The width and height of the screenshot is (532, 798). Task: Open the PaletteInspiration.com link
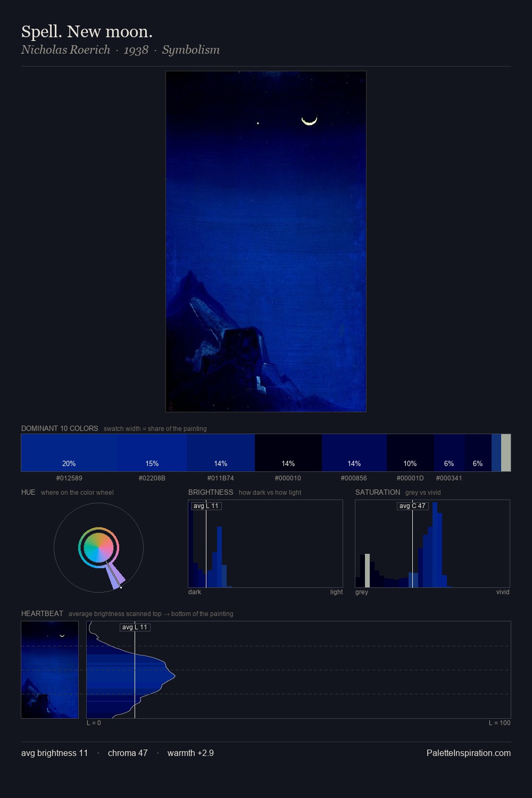pyautogui.click(x=469, y=753)
